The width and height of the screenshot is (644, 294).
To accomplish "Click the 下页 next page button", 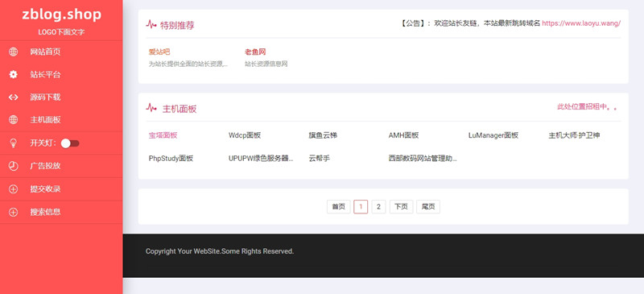I will click(x=401, y=207).
